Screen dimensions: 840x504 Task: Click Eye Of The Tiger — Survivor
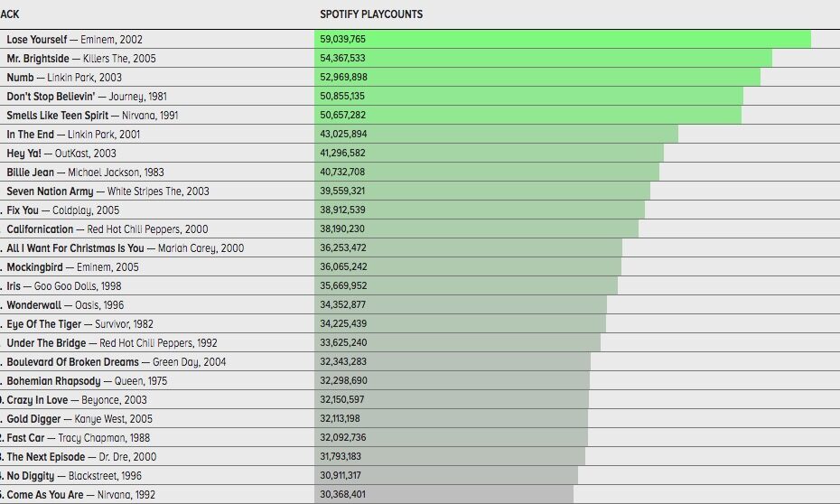(x=79, y=324)
